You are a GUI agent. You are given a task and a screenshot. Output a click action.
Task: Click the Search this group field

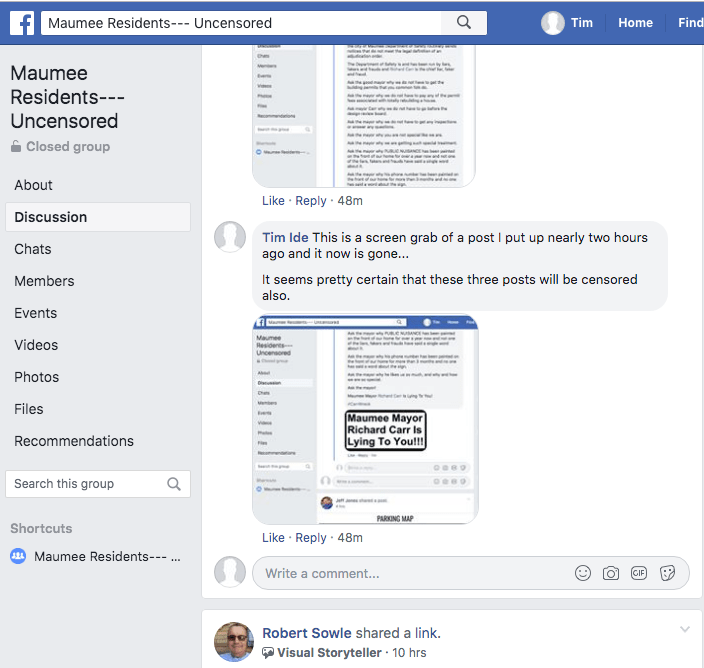point(85,484)
